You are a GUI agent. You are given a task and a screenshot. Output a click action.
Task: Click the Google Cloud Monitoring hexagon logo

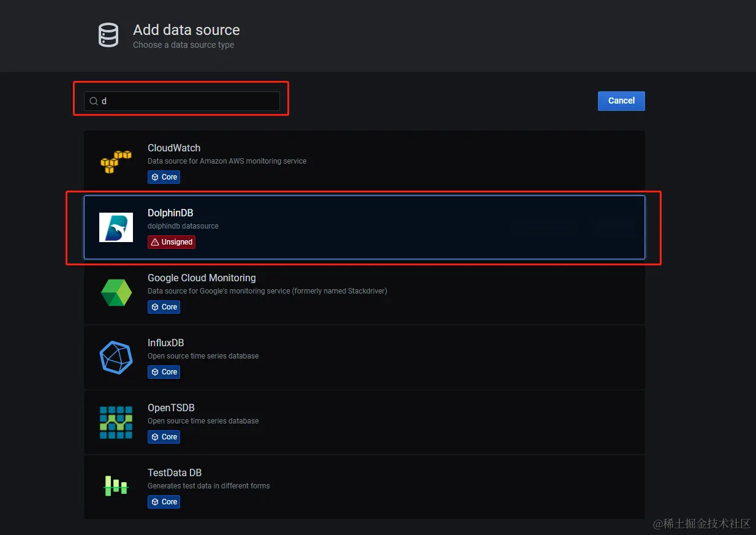(116, 292)
